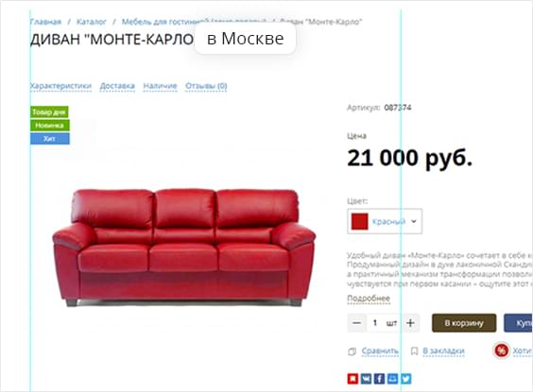Share via the red Yandex Collections icon
Viewport: 533px width, 392px height.
point(352,379)
